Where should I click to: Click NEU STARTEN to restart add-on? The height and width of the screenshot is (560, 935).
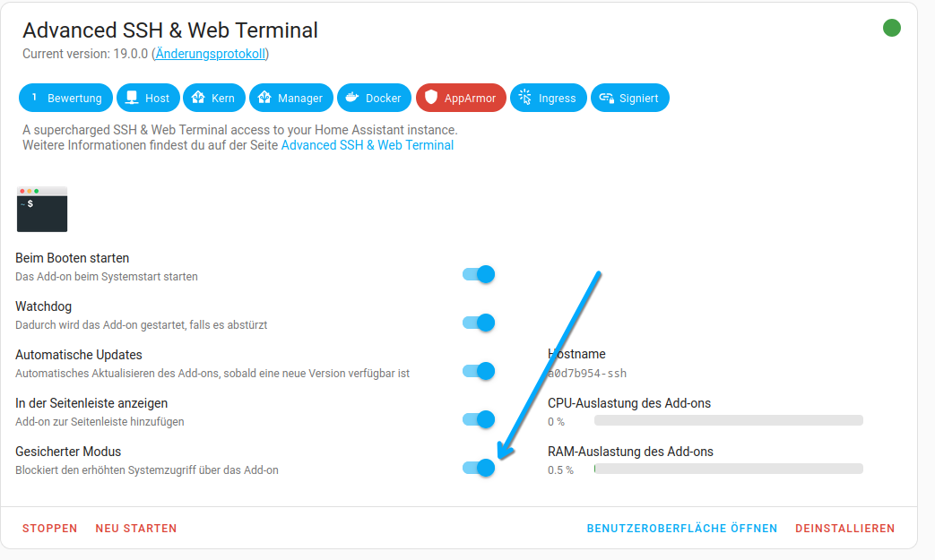[x=136, y=529]
